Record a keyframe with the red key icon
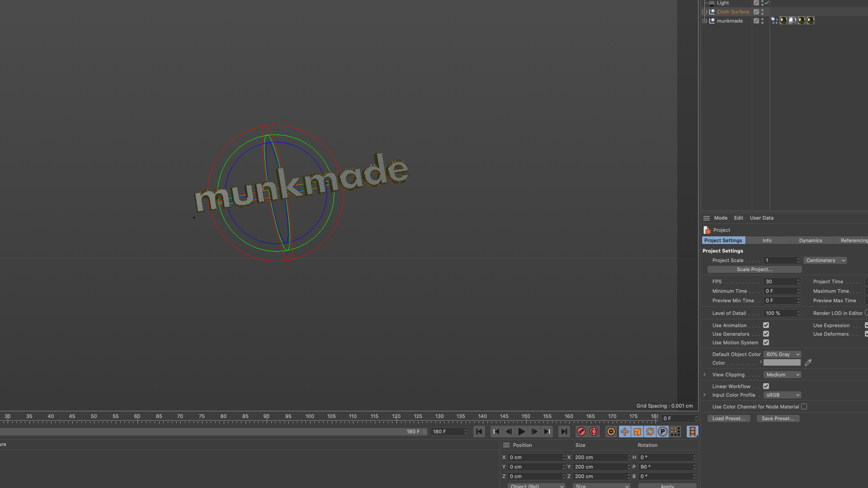 point(581,432)
